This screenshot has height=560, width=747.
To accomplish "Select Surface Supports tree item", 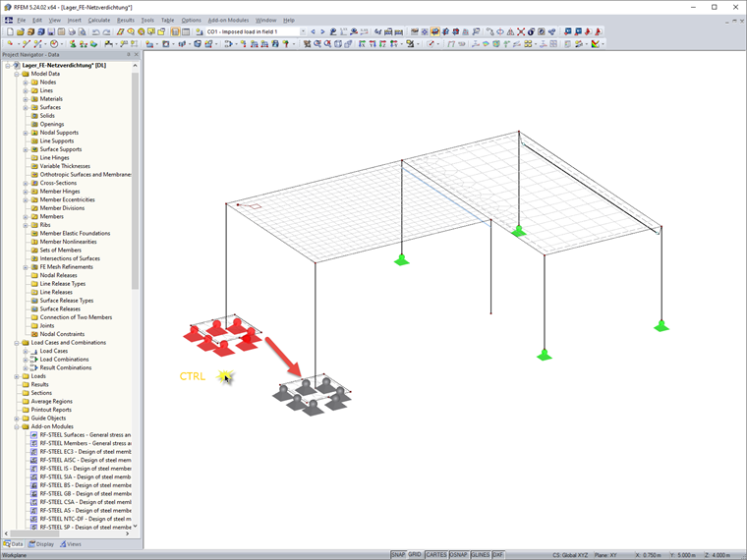I will pyautogui.click(x=61, y=149).
